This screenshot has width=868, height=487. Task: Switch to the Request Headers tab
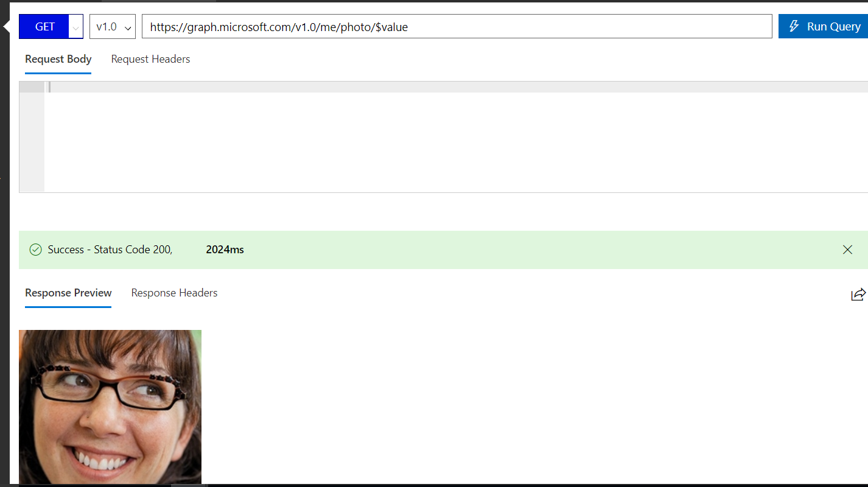click(x=150, y=58)
